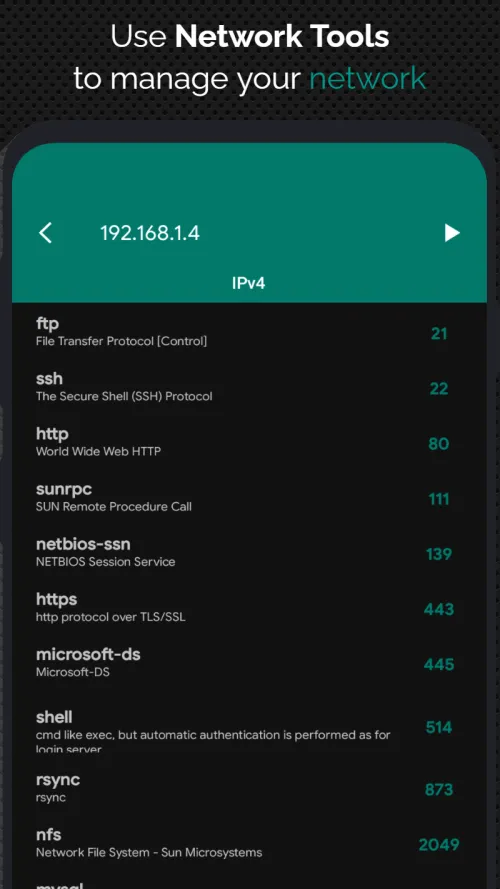Open the http World Wide Web entry
Viewport: 500px width, 889px height.
click(249, 442)
